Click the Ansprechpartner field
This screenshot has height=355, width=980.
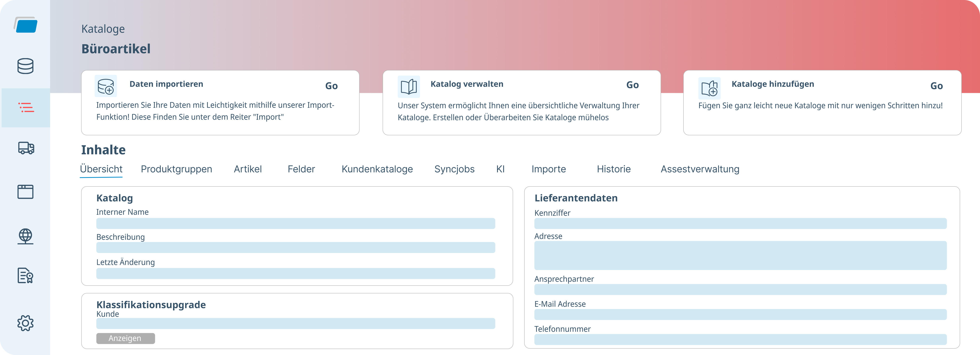pyautogui.click(x=740, y=290)
